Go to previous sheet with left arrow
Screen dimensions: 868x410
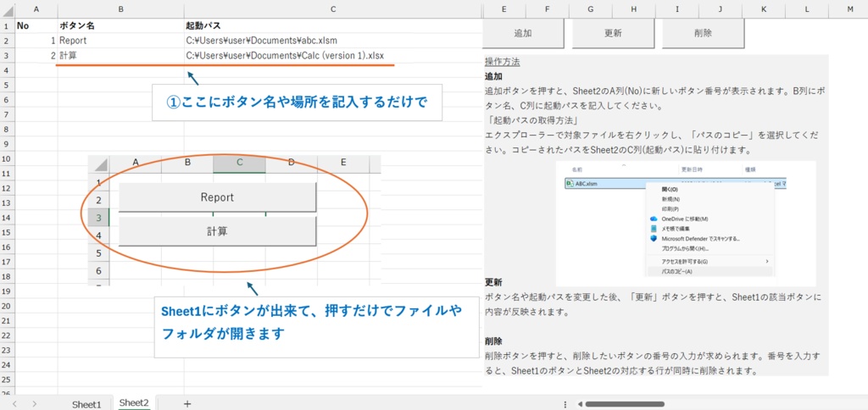point(15,404)
